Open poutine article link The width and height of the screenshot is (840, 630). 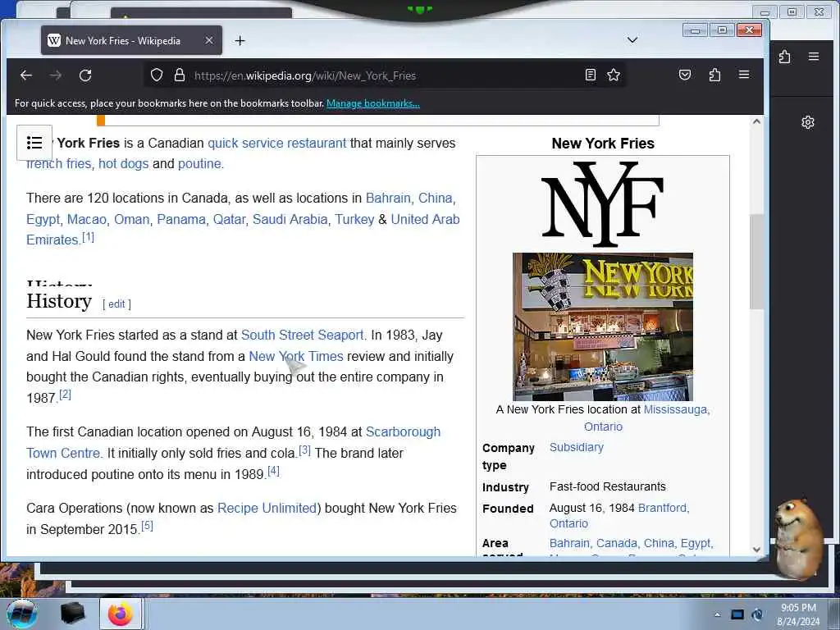[x=199, y=163]
